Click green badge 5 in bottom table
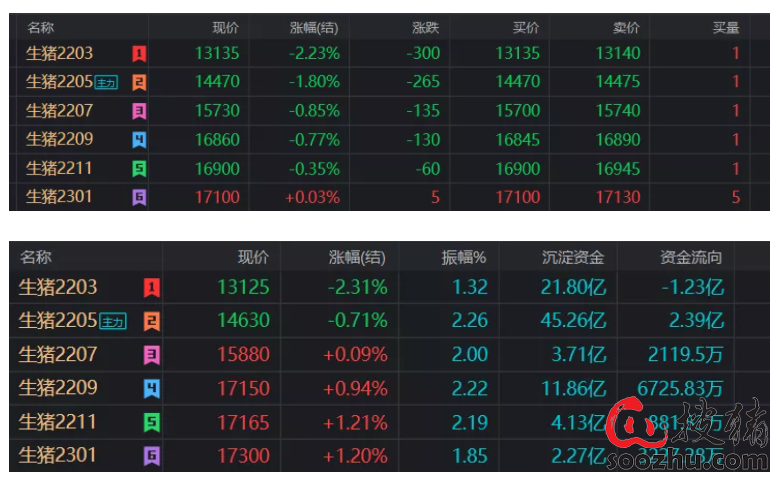Image resolution: width=777 pixels, height=477 pixels. coord(152,422)
